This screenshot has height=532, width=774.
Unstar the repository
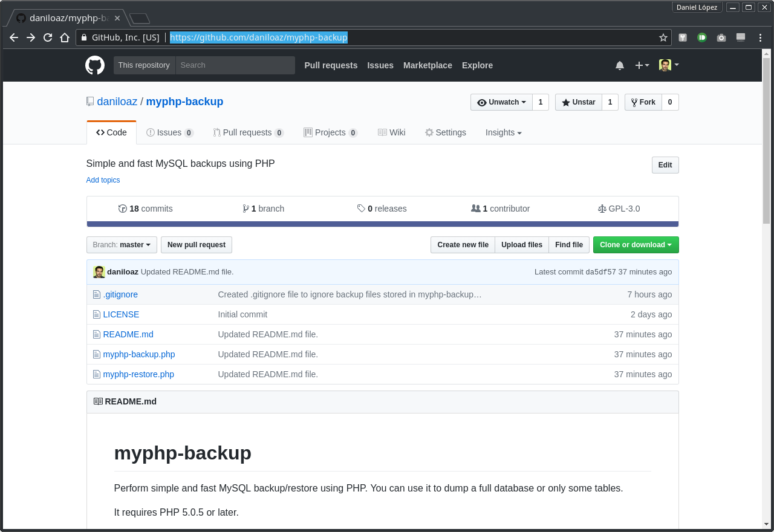(578, 102)
